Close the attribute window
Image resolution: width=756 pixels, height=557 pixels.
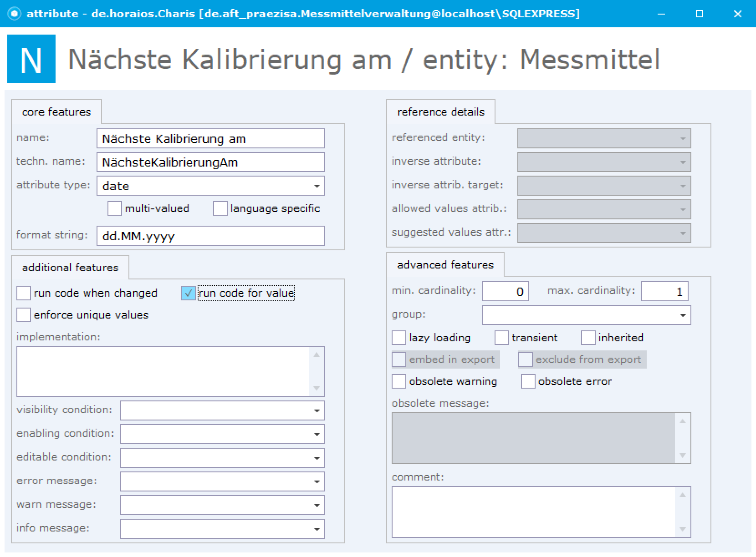pos(738,14)
